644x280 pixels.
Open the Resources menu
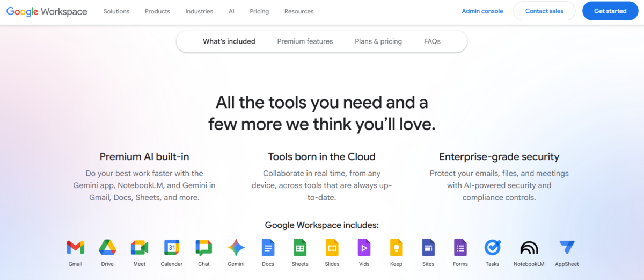(299, 11)
